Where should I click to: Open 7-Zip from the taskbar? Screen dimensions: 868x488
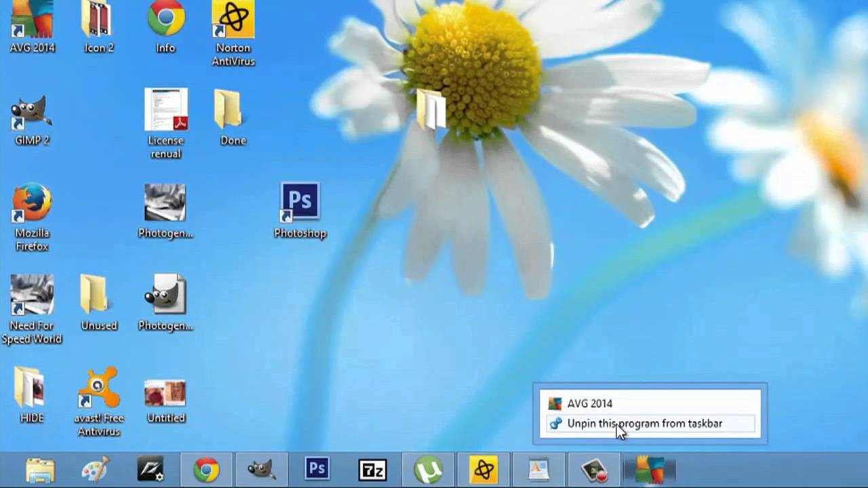[372, 468]
